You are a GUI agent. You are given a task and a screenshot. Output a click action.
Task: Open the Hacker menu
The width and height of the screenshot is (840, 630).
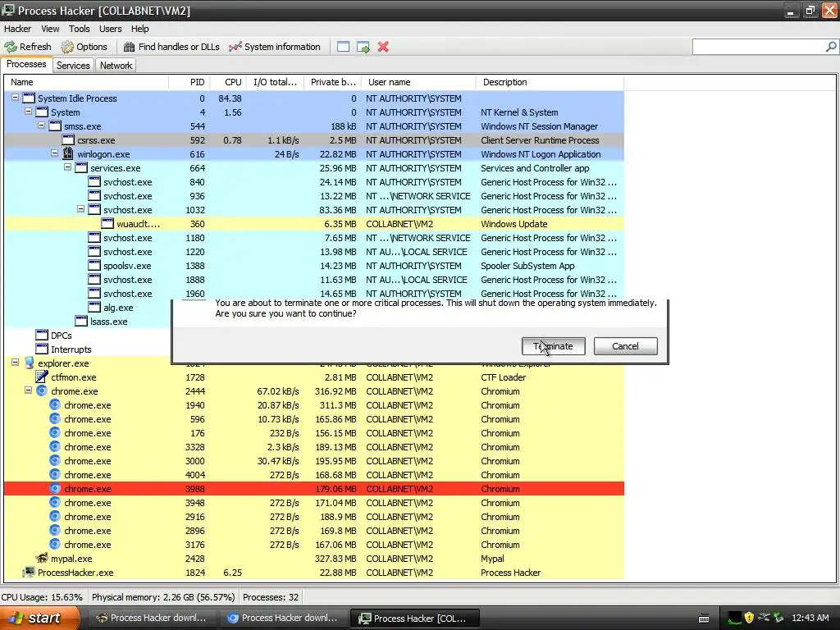coord(18,29)
